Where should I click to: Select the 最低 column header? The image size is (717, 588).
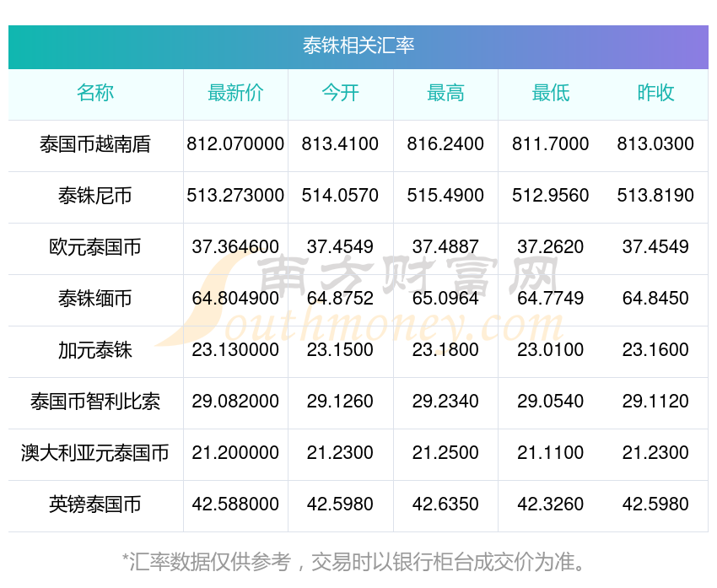pyautogui.click(x=550, y=93)
